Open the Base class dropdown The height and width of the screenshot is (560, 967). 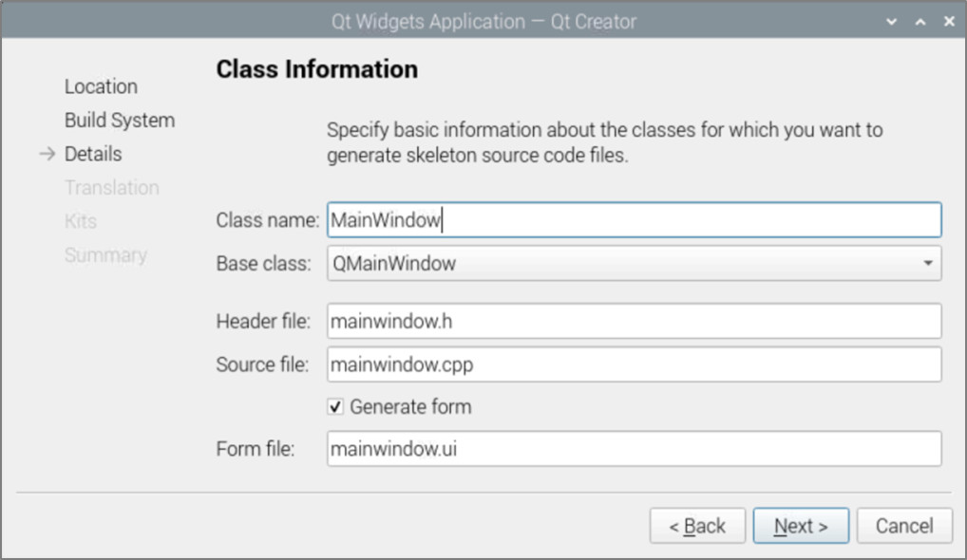[634, 264]
